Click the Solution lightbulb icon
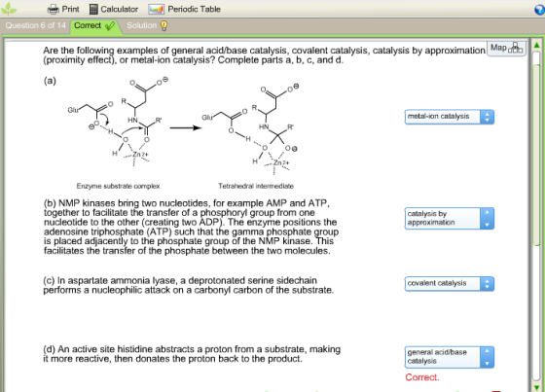This screenshot has width=545, height=392. pyautogui.click(x=163, y=25)
